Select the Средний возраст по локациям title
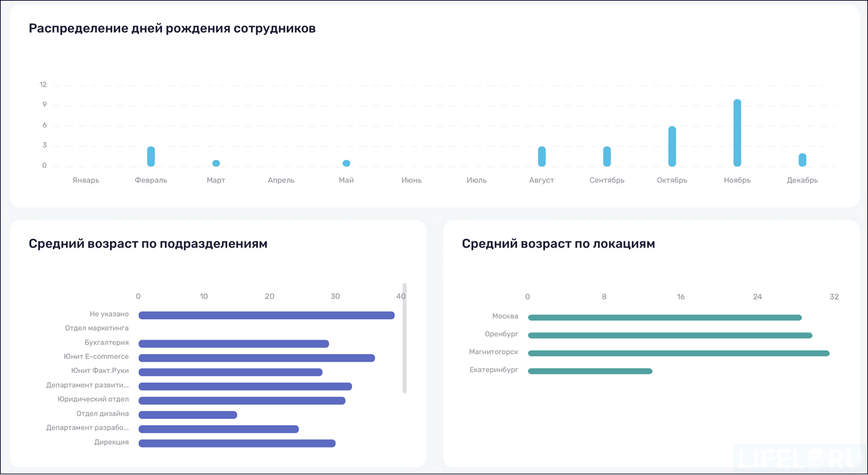The width and height of the screenshot is (868, 475). pos(558,244)
